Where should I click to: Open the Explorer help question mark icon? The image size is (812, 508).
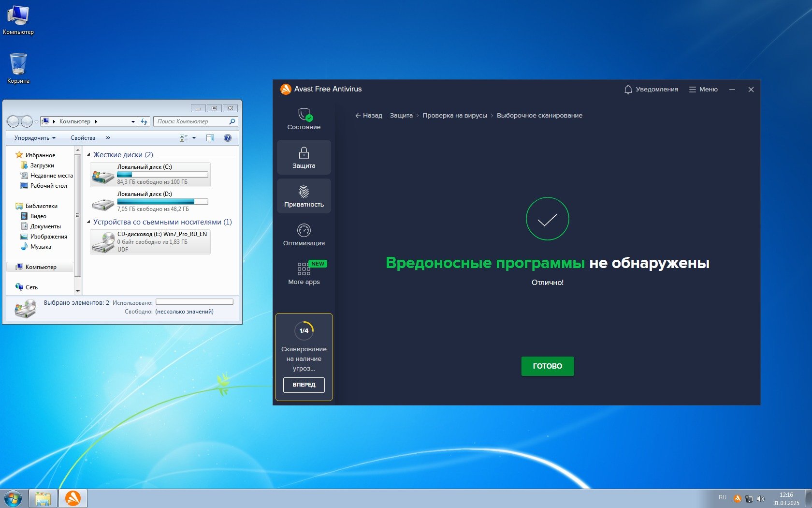pyautogui.click(x=228, y=138)
